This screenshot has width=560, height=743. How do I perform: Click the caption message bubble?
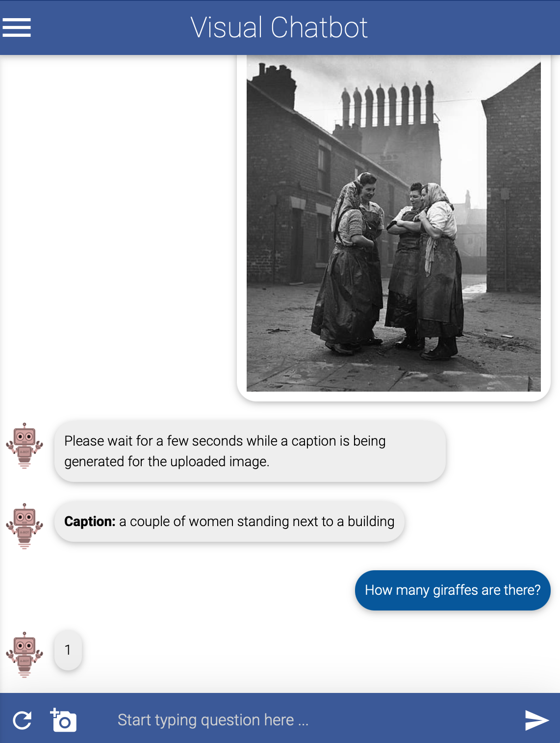coord(229,521)
